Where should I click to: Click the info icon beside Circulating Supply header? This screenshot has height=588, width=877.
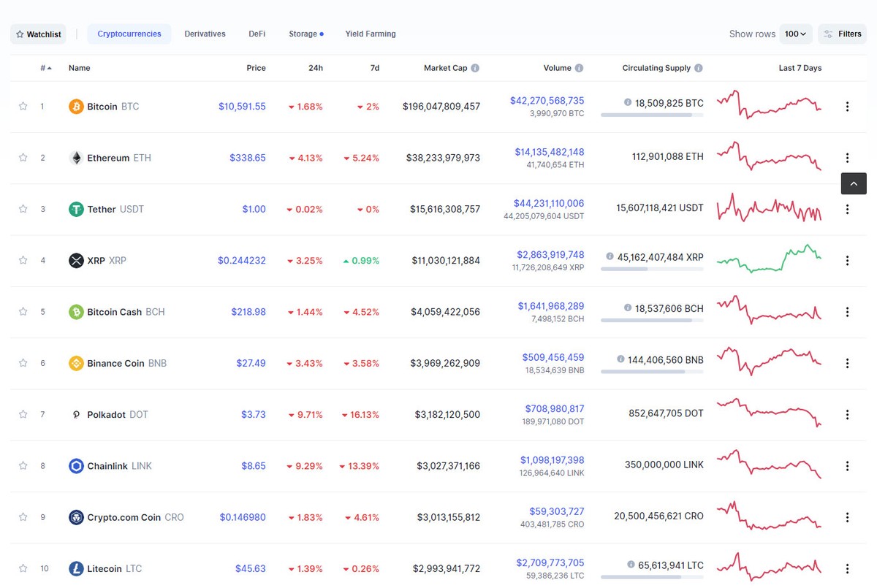(698, 67)
